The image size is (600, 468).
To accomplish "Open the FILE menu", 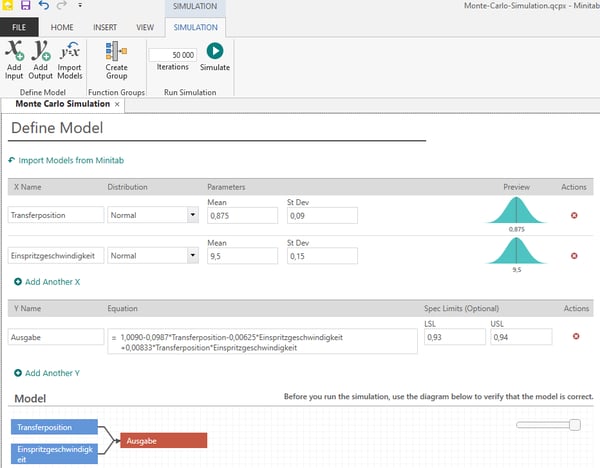I will tap(19, 27).
